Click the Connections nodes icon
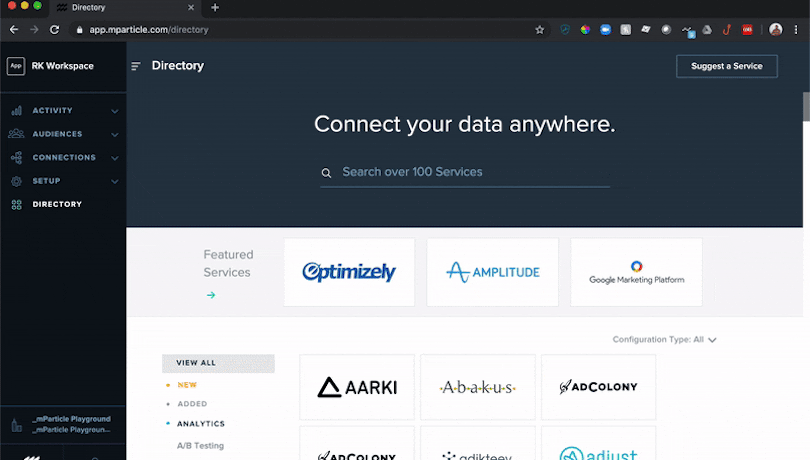The width and height of the screenshot is (810, 460). pyautogui.click(x=17, y=157)
